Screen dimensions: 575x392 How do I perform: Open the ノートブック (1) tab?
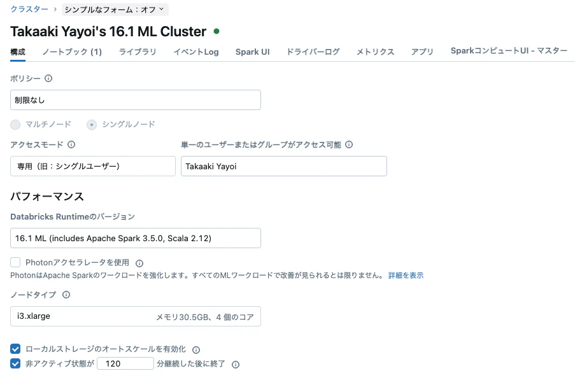[x=72, y=52]
